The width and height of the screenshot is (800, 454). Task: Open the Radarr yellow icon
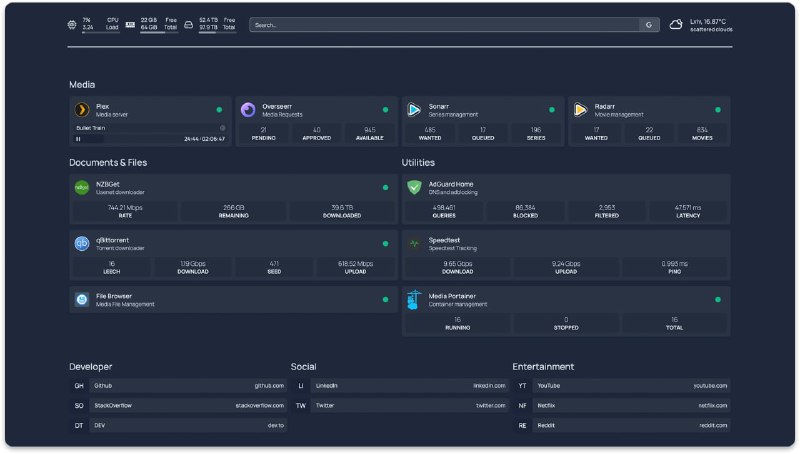pos(580,110)
